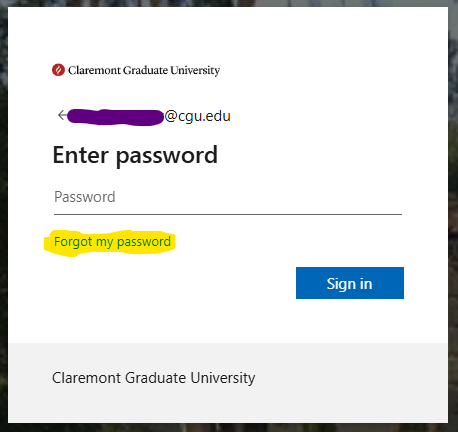Screen dimensions: 458x432
Task: Click the gray footer banner area
Action: click(x=228, y=383)
